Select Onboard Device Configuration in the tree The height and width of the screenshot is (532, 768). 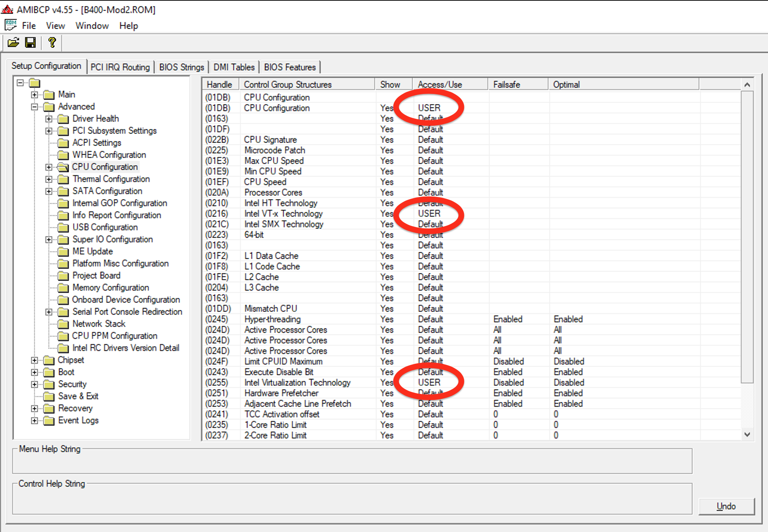[126, 300]
